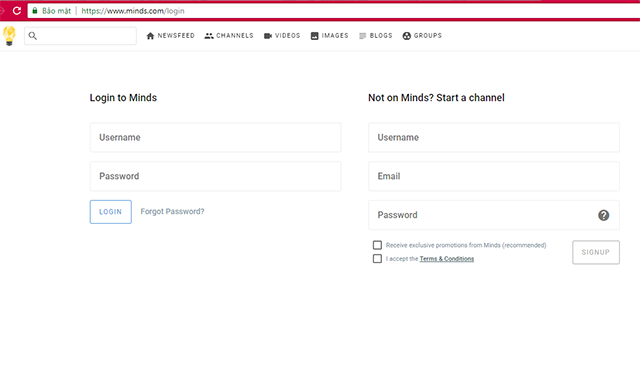Click the magnifier search icon
Screen dimensions: 640x389
pos(33,36)
